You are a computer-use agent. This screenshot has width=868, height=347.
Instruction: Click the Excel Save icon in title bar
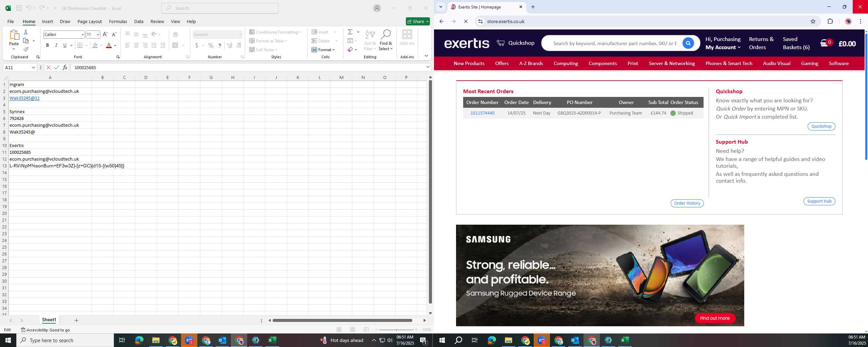point(19,8)
